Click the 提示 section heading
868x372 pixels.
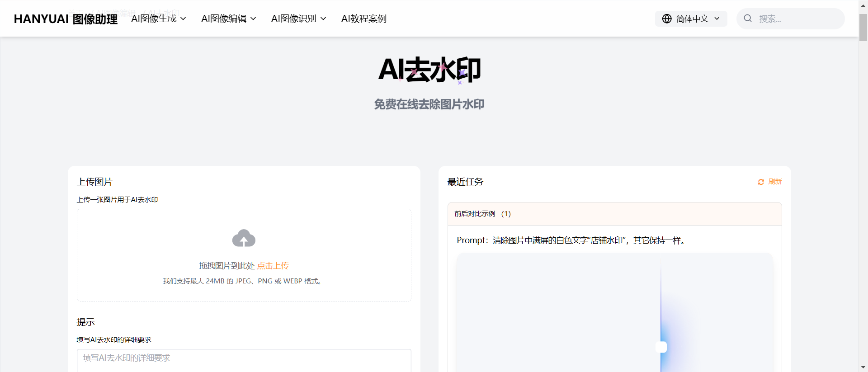click(85, 322)
